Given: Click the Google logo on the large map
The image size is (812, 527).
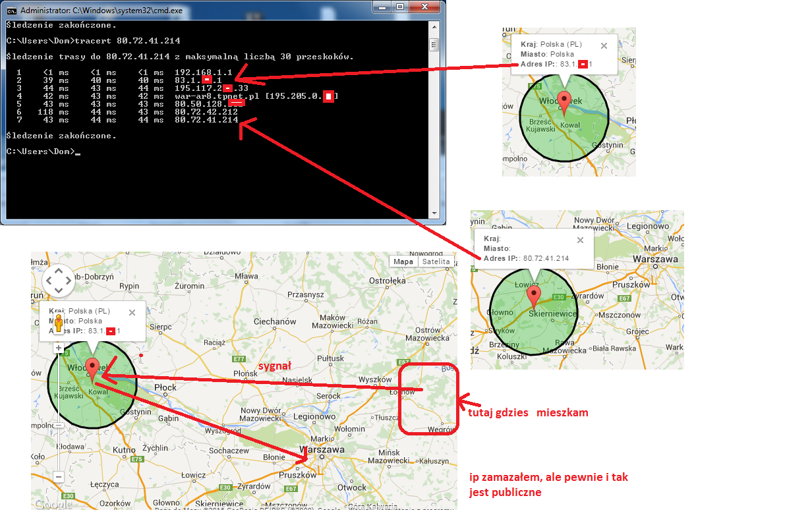Looking at the screenshot, I should (x=53, y=504).
